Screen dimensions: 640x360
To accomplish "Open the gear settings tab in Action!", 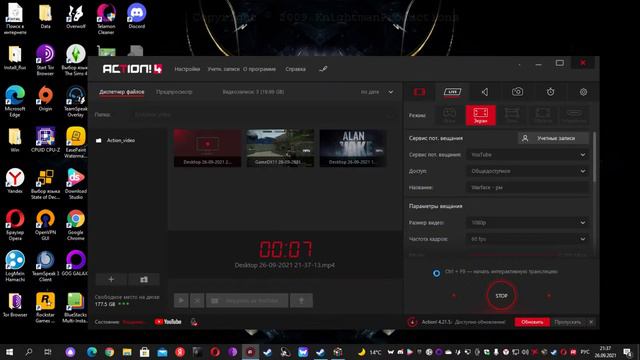I will coord(583,92).
